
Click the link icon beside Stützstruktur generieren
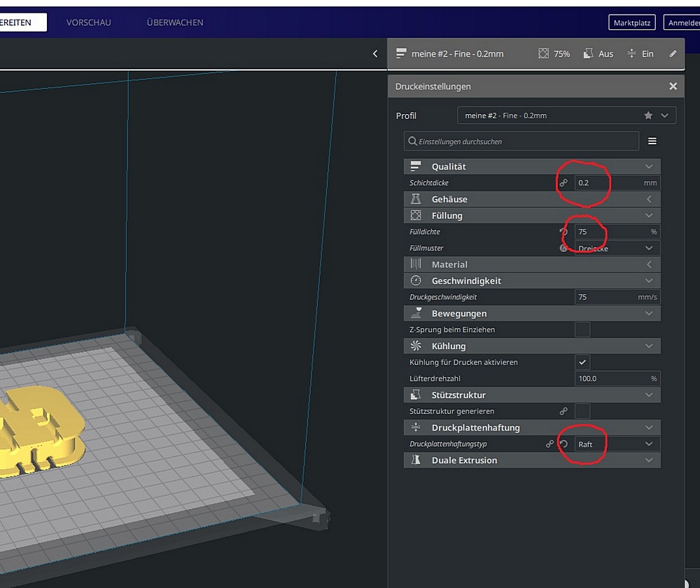pyautogui.click(x=563, y=411)
